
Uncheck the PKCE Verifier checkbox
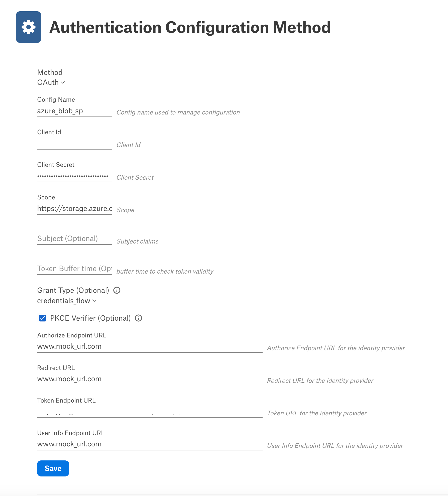click(x=43, y=318)
